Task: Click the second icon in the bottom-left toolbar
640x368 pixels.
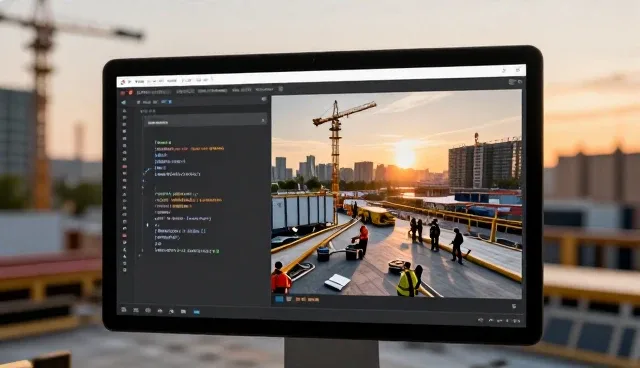Action: (x=136, y=310)
